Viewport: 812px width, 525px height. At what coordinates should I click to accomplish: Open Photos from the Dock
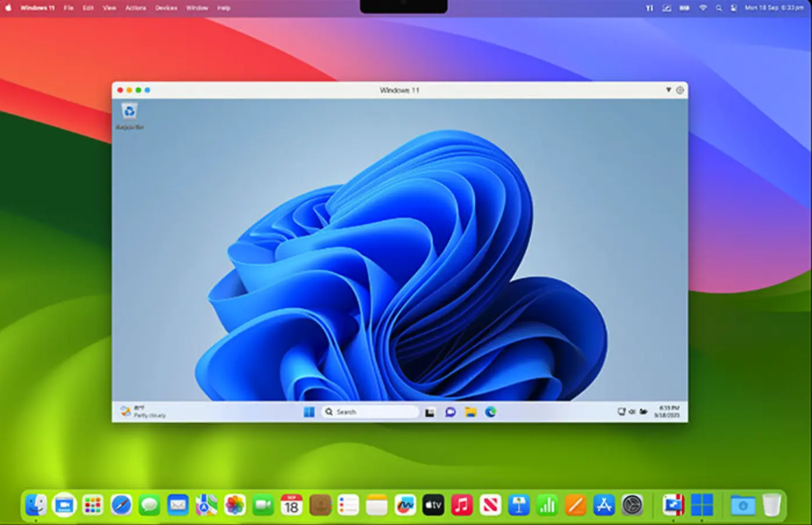click(235, 505)
